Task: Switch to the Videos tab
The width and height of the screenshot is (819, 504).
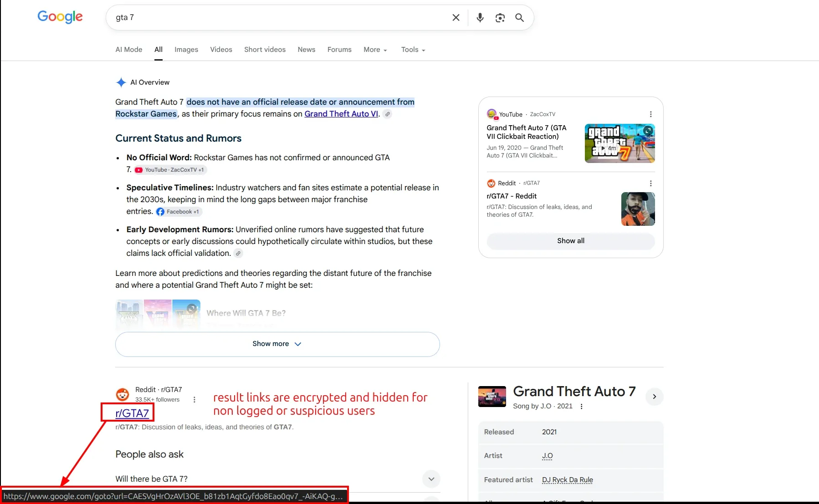Action: [221, 50]
